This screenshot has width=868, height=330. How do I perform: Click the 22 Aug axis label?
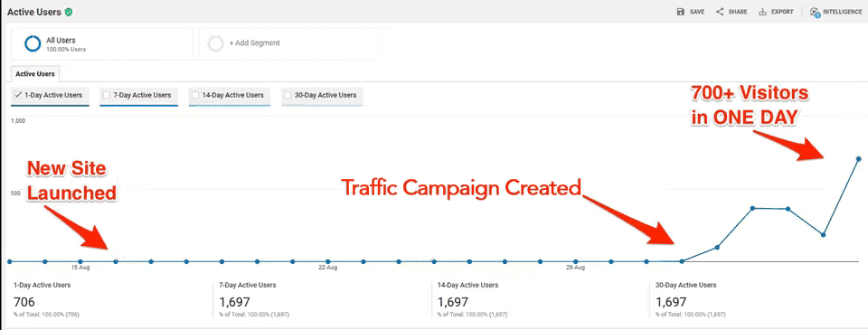click(327, 268)
